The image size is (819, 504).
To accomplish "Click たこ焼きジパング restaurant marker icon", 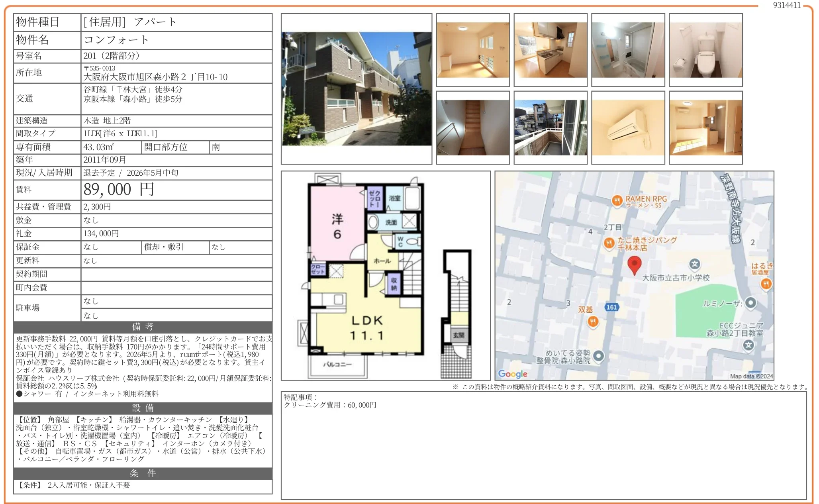I will 609,243.
